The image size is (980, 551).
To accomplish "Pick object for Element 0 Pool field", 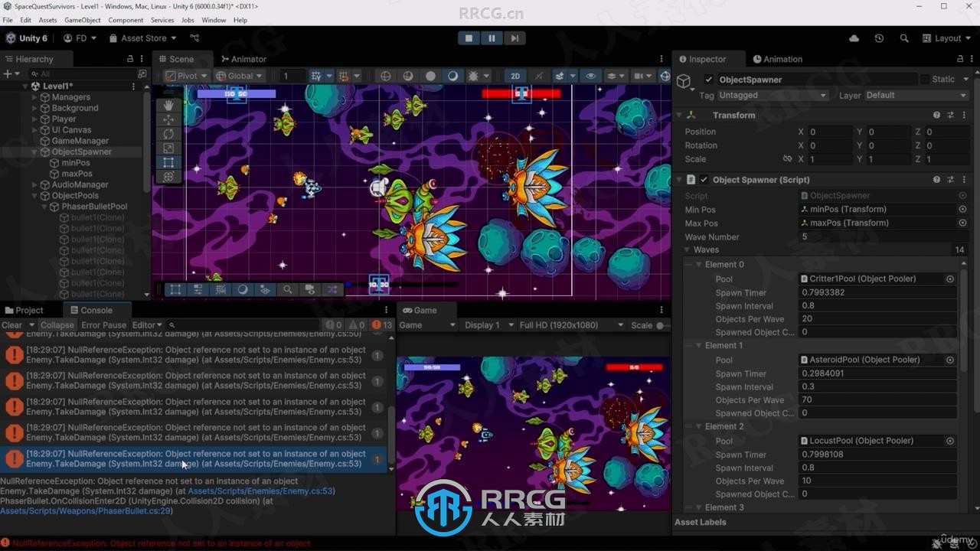I will [x=950, y=279].
